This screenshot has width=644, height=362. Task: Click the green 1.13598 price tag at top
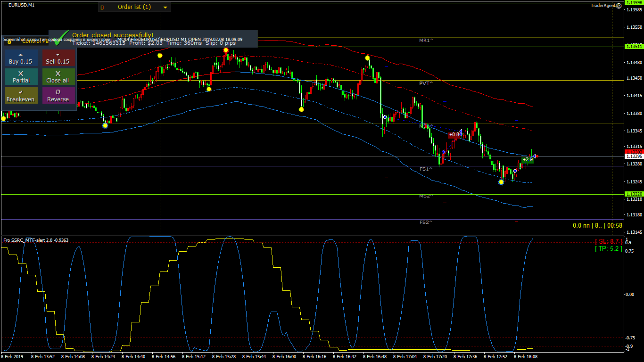634,3
